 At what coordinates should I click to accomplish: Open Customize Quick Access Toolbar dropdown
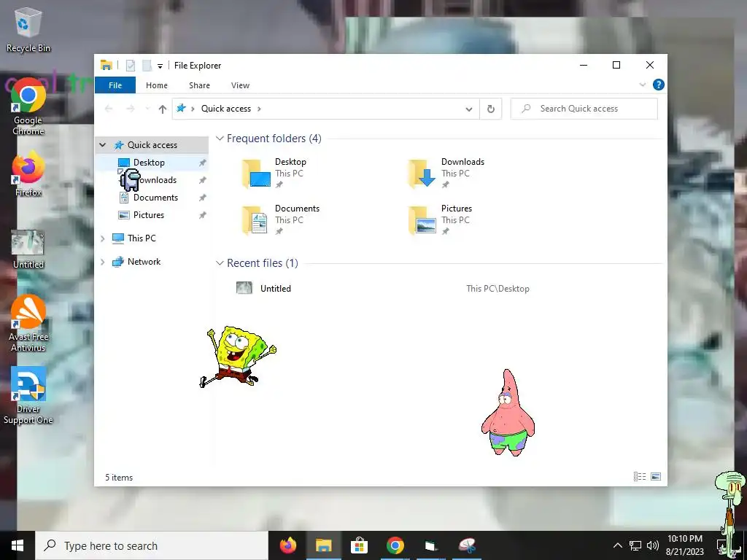point(160,66)
